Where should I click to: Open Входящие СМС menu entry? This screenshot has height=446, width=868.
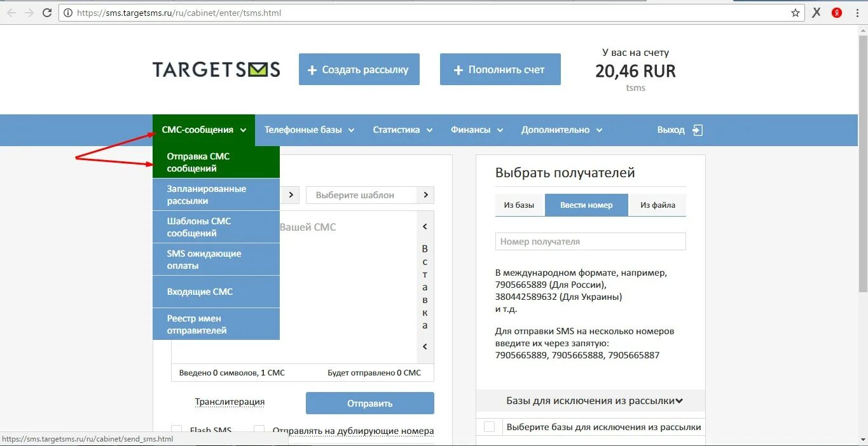pyautogui.click(x=216, y=292)
